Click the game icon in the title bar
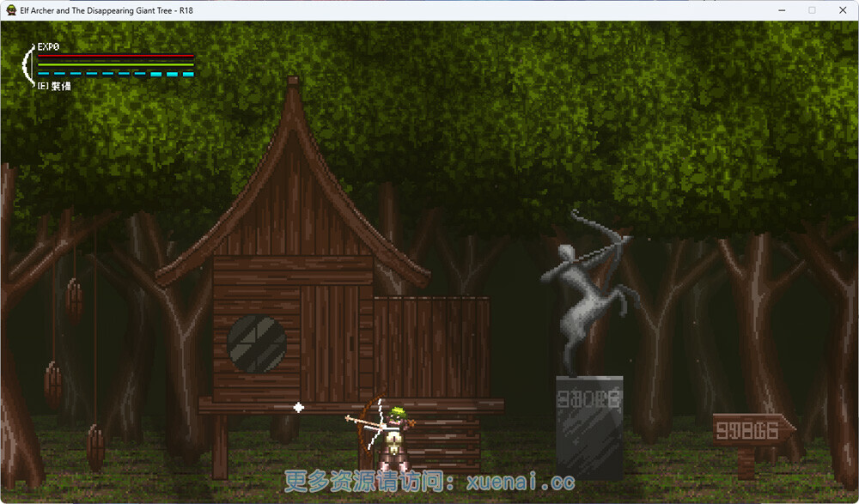Screen dimensions: 859x504 coord(10,10)
